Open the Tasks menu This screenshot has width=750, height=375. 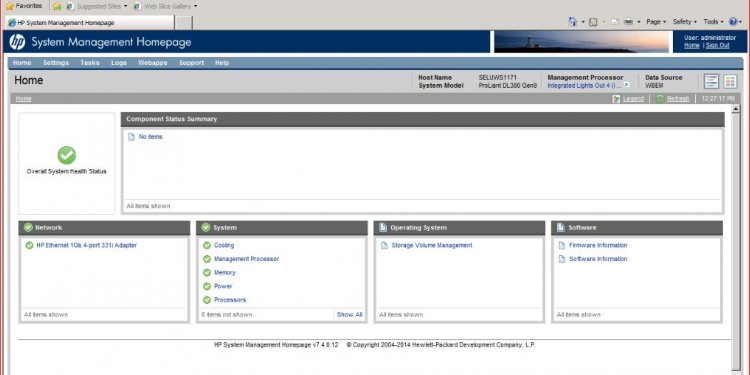tap(90, 63)
